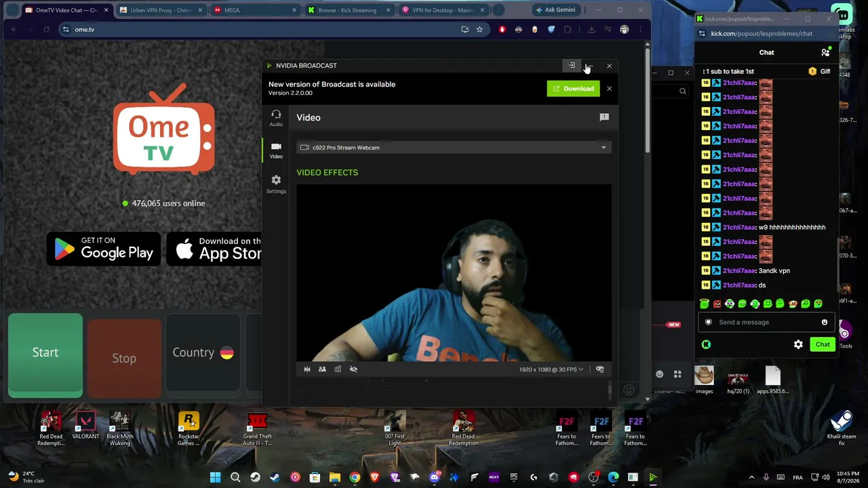868x488 pixels.
Task: Click the mirror/flip camera preview icon
Action: tap(307, 369)
